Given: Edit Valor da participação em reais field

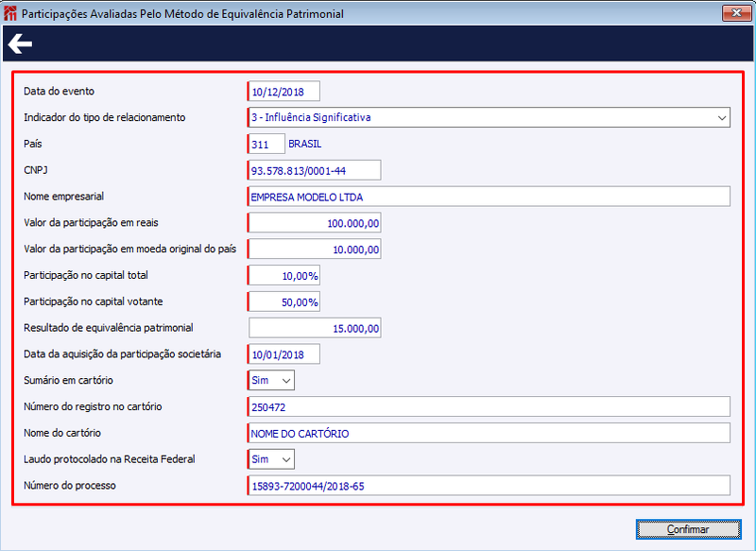Looking at the screenshot, I should pos(315,223).
